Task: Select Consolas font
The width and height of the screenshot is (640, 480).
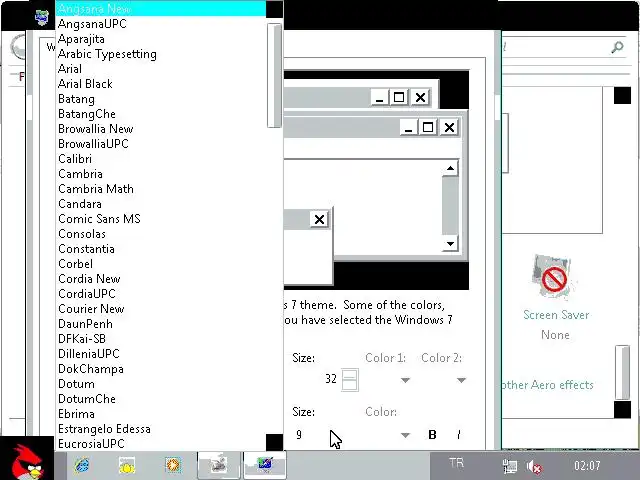Action: [x=161, y=234]
